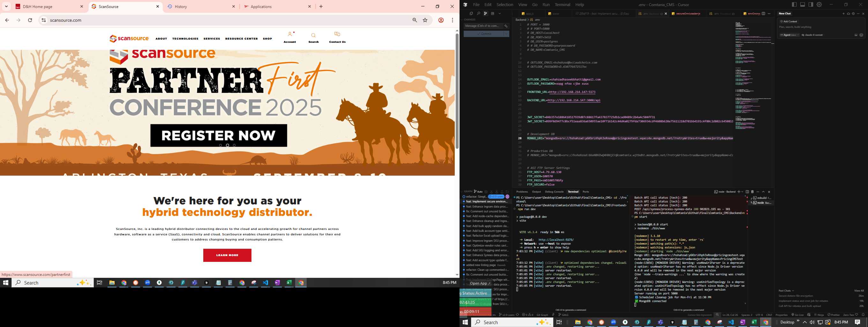The image size is (868, 327).
Task: Open Chrome three-dot menu
Action: point(453,20)
